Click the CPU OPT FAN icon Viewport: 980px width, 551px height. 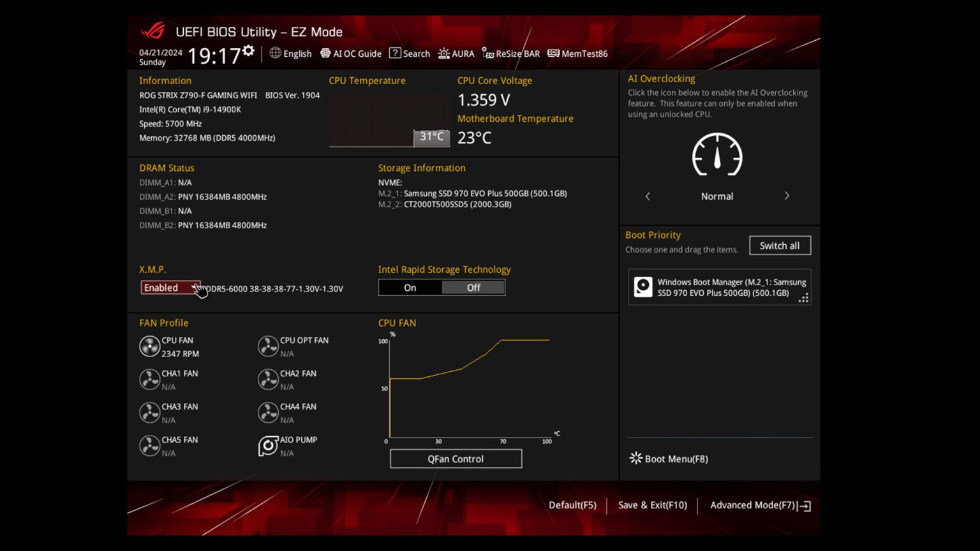click(x=268, y=346)
